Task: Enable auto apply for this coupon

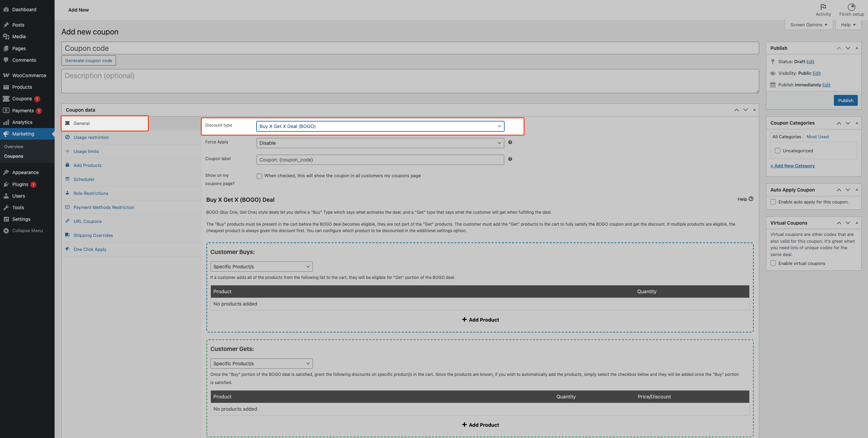Action: [x=773, y=202]
